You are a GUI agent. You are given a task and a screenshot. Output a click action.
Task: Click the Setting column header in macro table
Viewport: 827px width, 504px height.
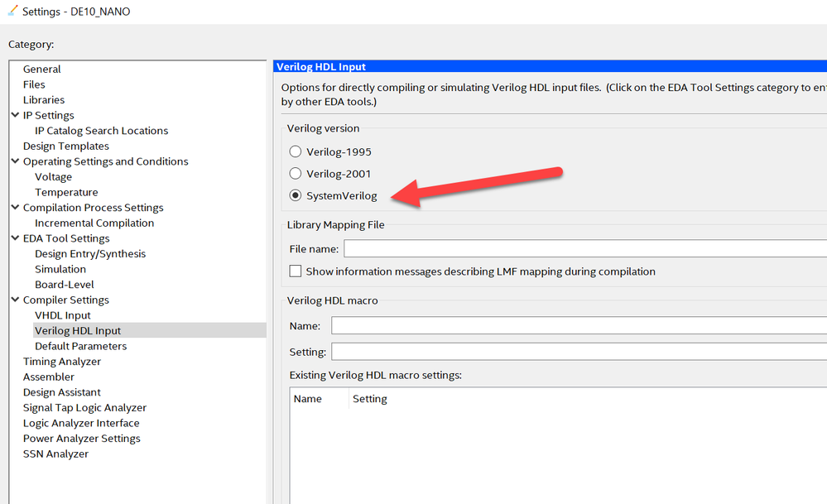pyautogui.click(x=370, y=399)
